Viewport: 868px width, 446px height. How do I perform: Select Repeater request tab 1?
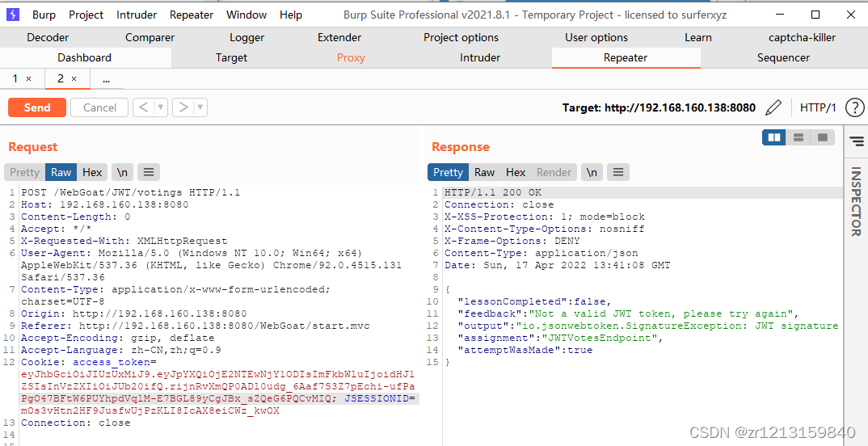[15, 79]
